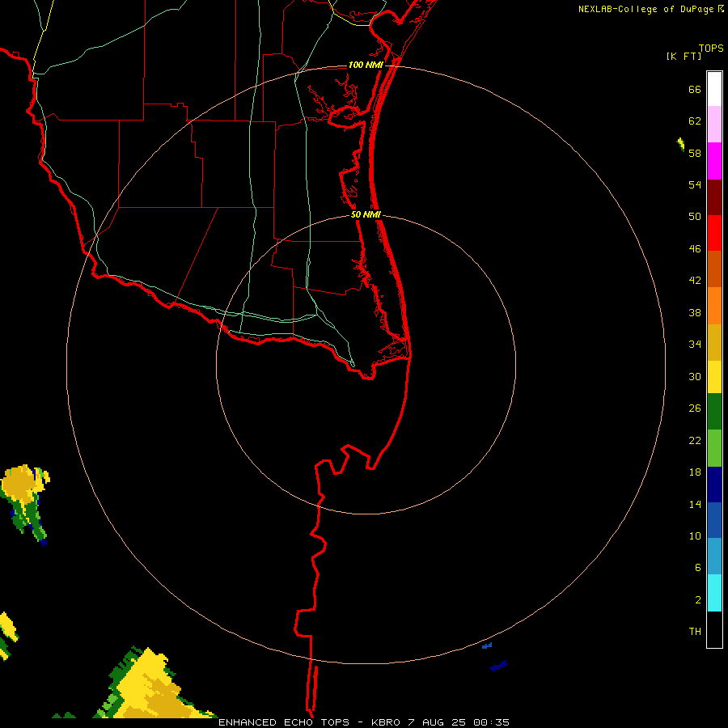Image resolution: width=728 pixels, height=728 pixels.
Task: Click the ENHANCED ECHO TOPS caption text
Action: [284, 722]
